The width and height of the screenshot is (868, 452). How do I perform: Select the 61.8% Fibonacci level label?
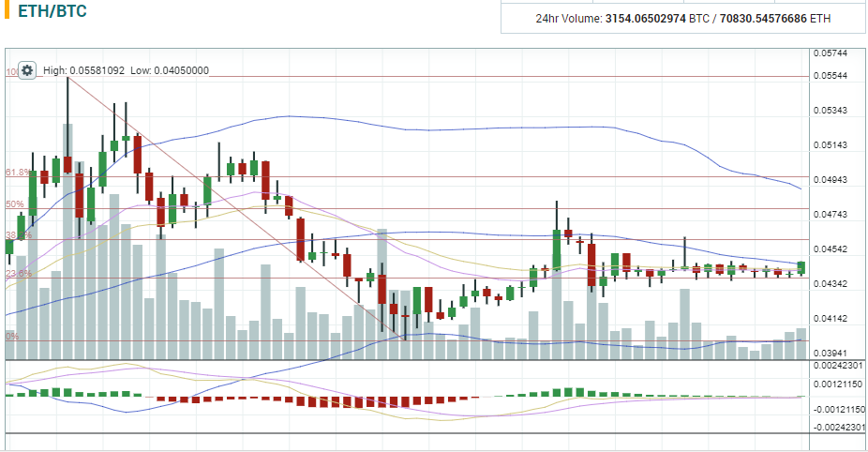click(19, 173)
